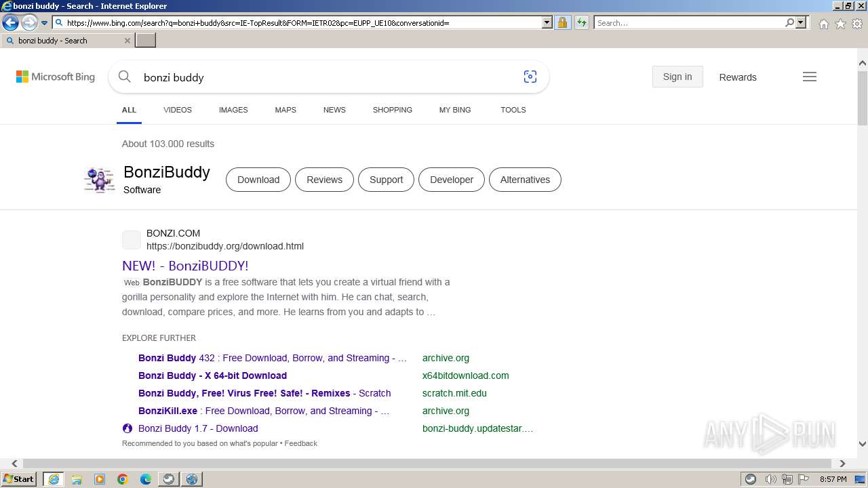Click the bonzibuddy.org/download.html URL

click(x=225, y=246)
